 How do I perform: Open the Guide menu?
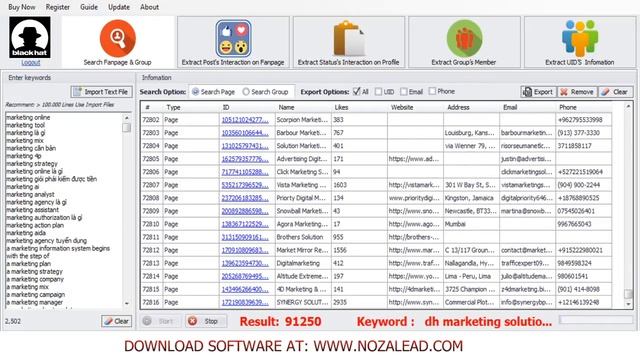coord(89,7)
